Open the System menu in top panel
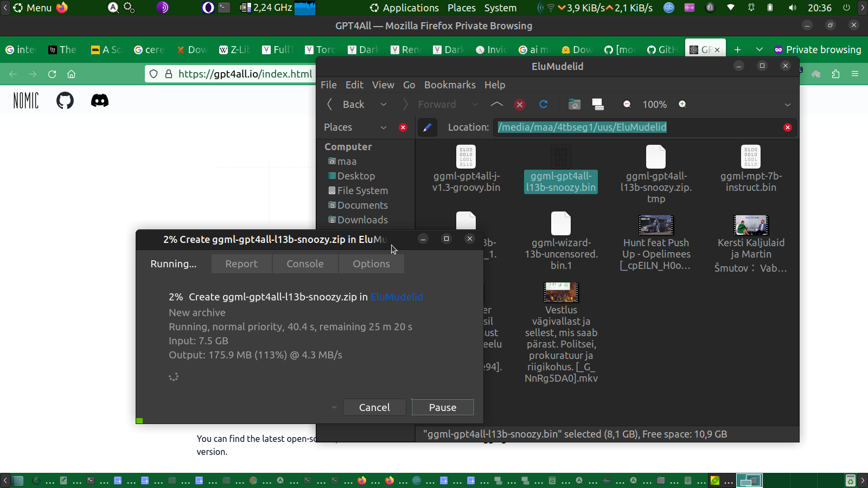Image resolution: width=868 pixels, height=488 pixels. click(x=500, y=8)
